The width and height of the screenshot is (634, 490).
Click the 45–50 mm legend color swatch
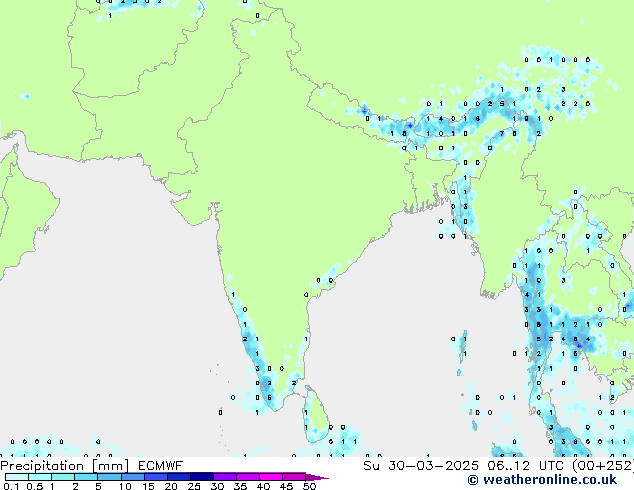(x=294, y=477)
